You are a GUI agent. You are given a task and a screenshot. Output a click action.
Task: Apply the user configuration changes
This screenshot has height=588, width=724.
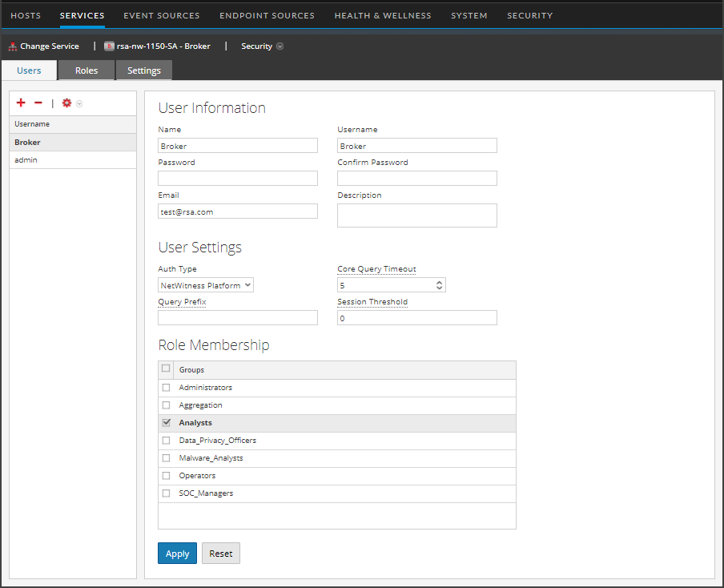[177, 553]
